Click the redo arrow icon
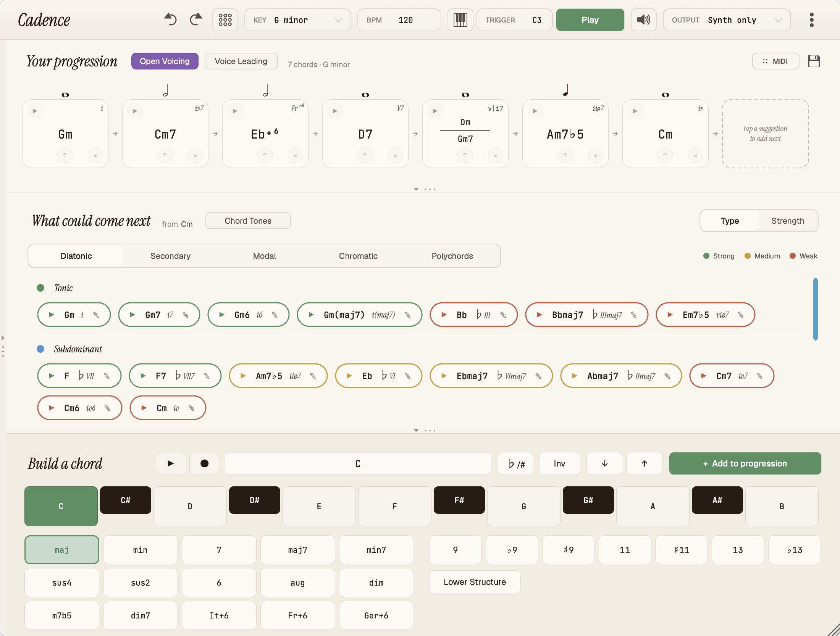The width and height of the screenshot is (840, 636). 196,19
